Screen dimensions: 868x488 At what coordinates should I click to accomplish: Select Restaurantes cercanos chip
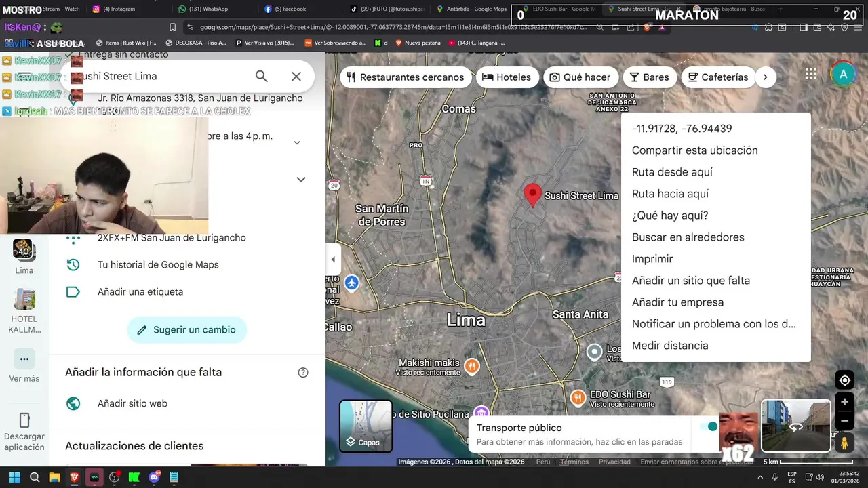pos(406,77)
